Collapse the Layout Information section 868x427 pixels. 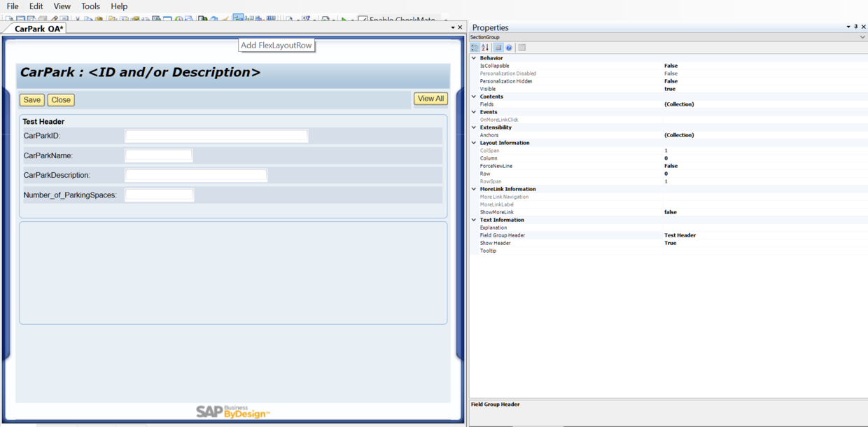[475, 142]
